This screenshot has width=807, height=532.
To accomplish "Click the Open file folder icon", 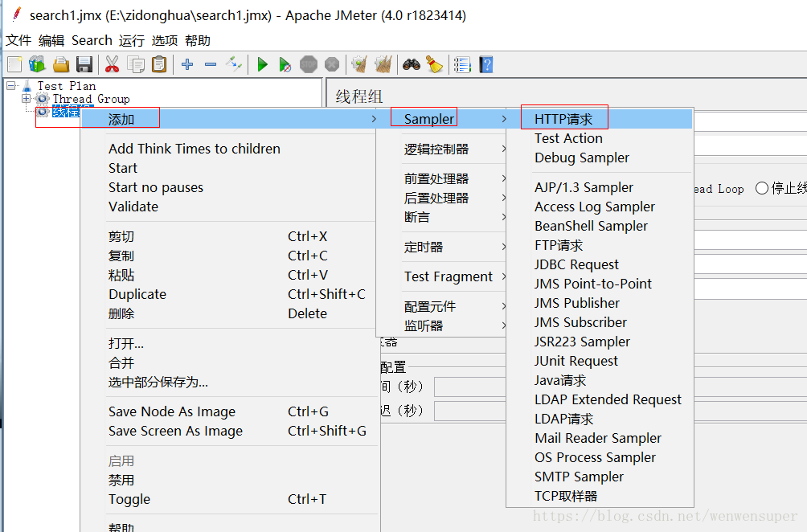I will pyautogui.click(x=61, y=64).
